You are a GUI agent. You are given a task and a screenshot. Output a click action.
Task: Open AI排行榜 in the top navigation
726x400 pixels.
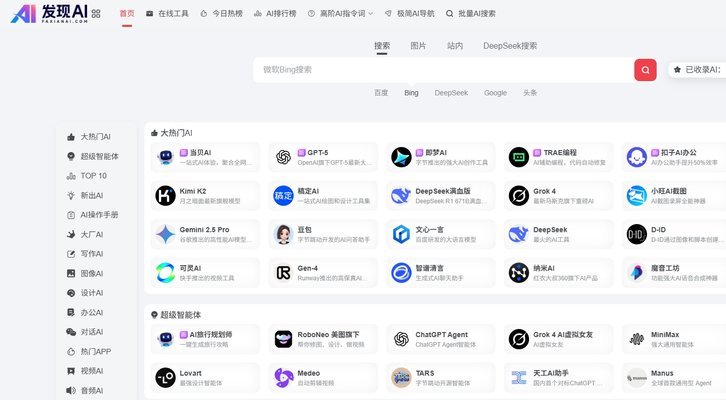(275, 14)
